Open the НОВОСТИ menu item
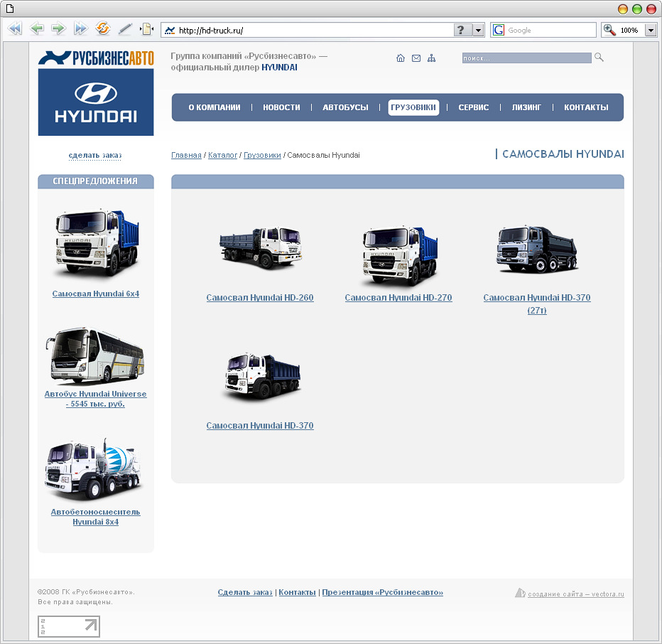The width and height of the screenshot is (662, 644). [281, 107]
